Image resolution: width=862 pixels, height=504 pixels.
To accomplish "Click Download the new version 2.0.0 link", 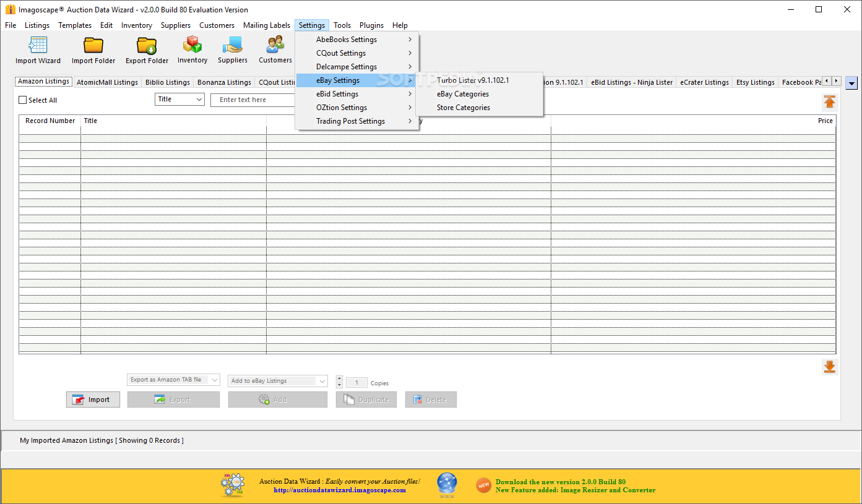I will pos(561,482).
